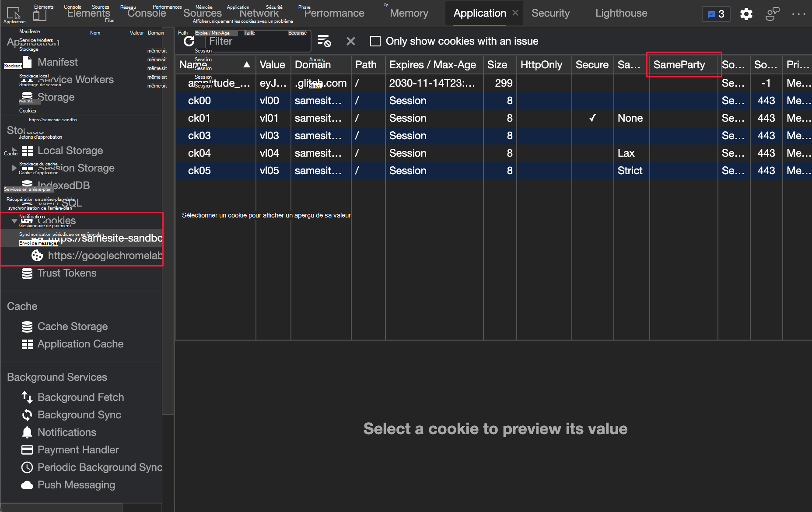Screen dimensions: 812x512
Task: Expand the Local Storage tree node
Action: (x=14, y=150)
